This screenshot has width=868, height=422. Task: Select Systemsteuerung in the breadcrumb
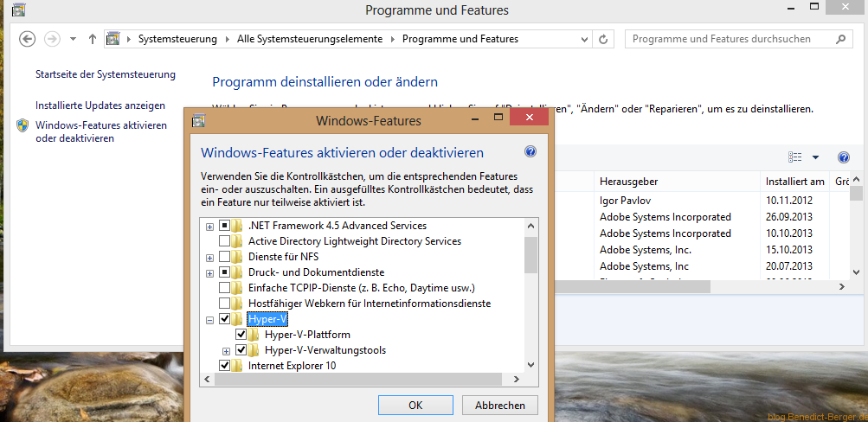177,39
